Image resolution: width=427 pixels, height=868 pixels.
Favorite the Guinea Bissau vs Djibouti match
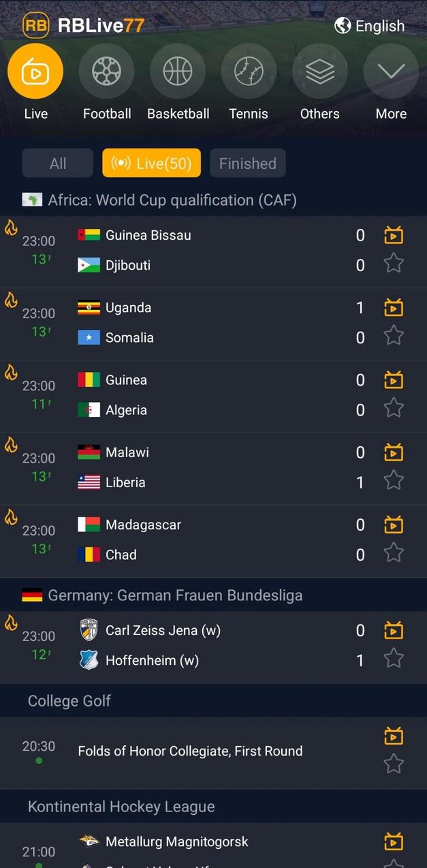click(394, 263)
